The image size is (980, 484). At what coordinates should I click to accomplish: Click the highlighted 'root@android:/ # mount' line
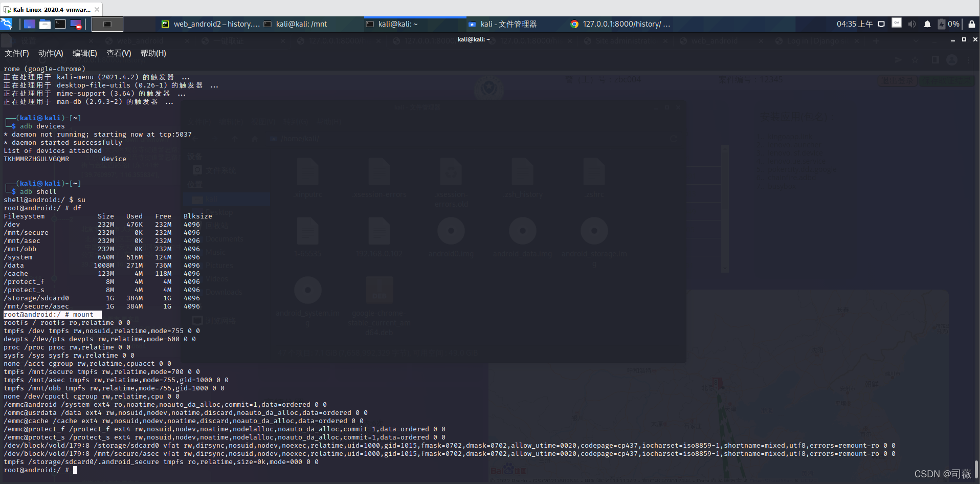pyautogui.click(x=53, y=315)
